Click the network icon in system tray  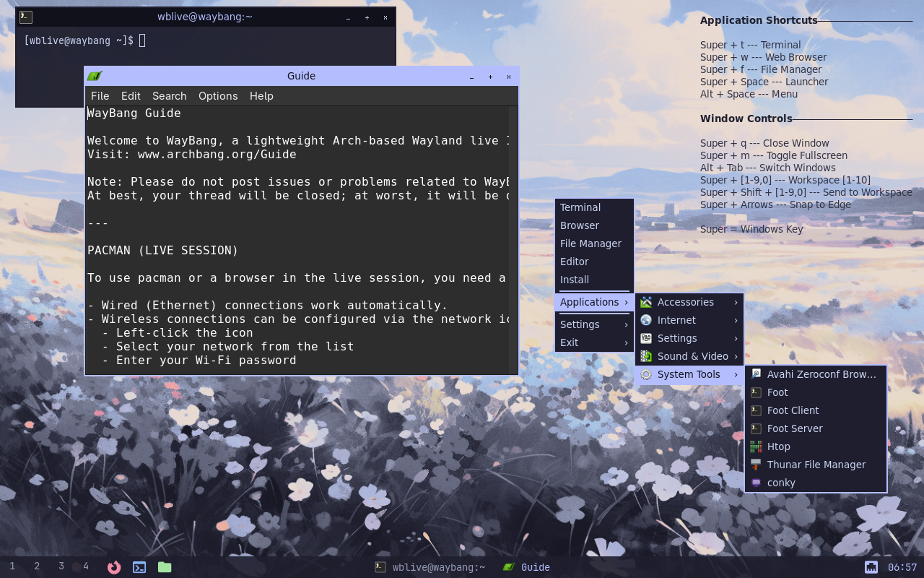871,567
